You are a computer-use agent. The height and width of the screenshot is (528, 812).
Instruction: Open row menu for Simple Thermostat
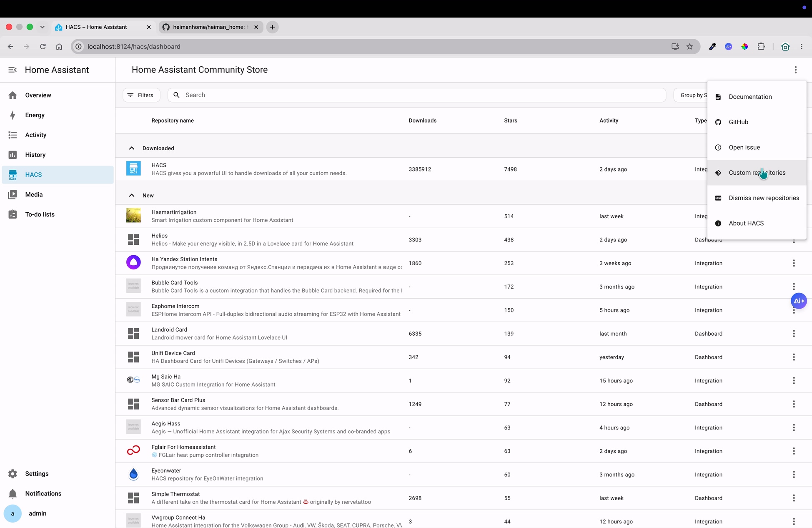[x=794, y=498]
